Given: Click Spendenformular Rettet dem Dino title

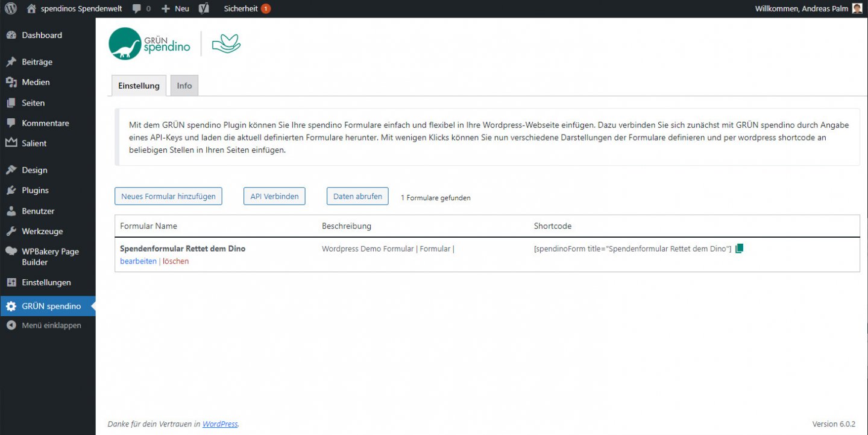Looking at the screenshot, I should pyautogui.click(x=183, y=249).
